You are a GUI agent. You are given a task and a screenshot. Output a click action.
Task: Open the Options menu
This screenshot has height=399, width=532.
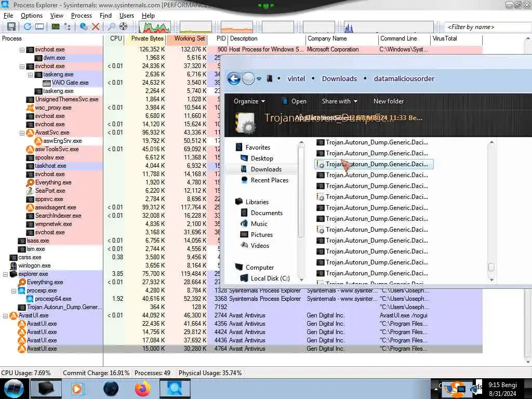pos(32,16)
